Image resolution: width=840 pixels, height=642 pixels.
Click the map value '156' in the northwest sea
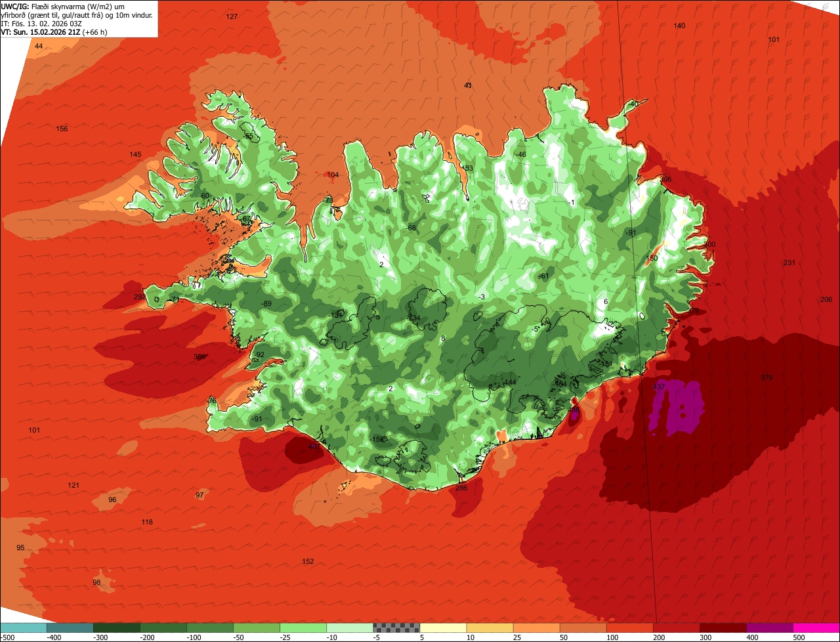(62, 129)
